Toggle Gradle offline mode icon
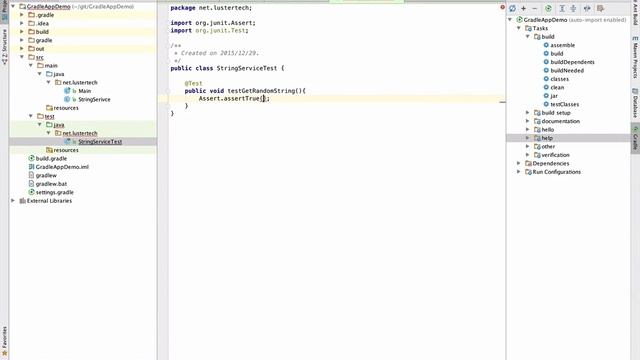 tap(587, 9)
